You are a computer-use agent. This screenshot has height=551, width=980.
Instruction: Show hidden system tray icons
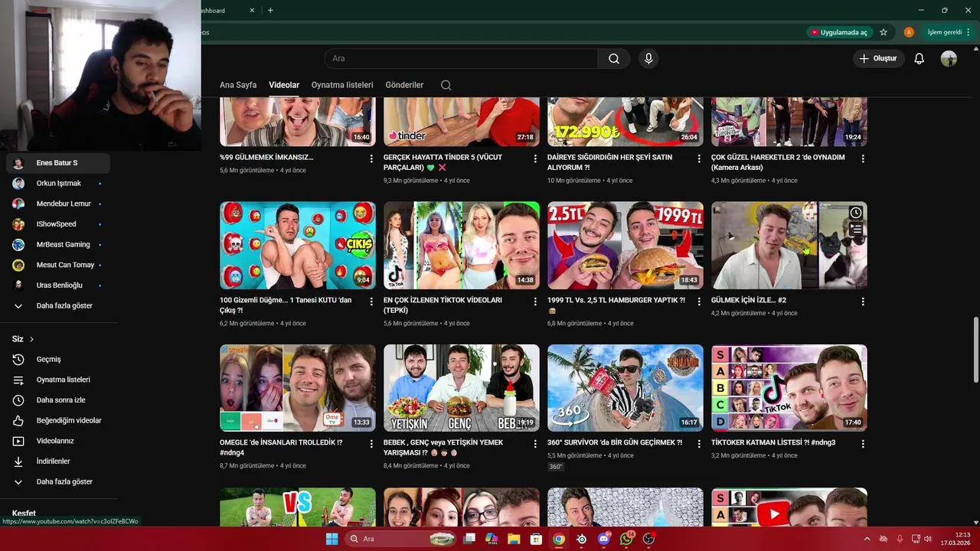click(867, 539)
